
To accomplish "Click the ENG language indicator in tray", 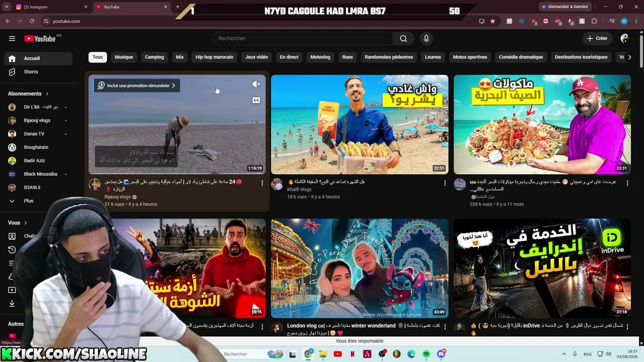I will [588, 354].
